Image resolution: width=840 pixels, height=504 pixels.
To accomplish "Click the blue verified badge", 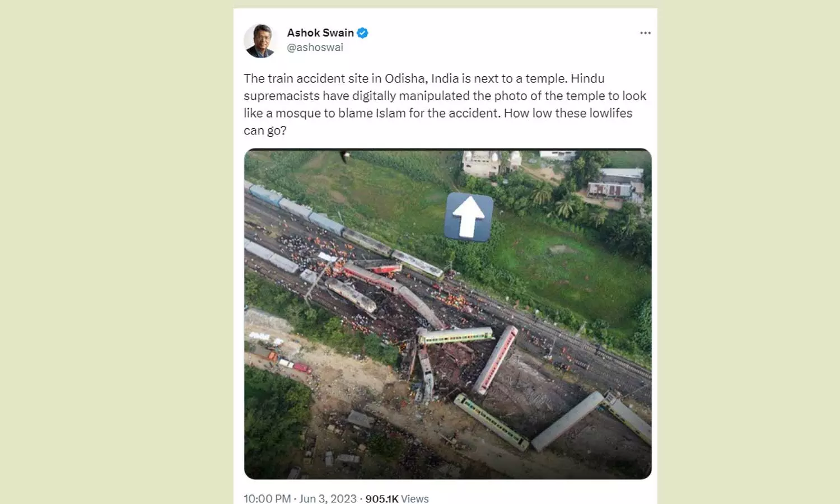I will 362,33.
